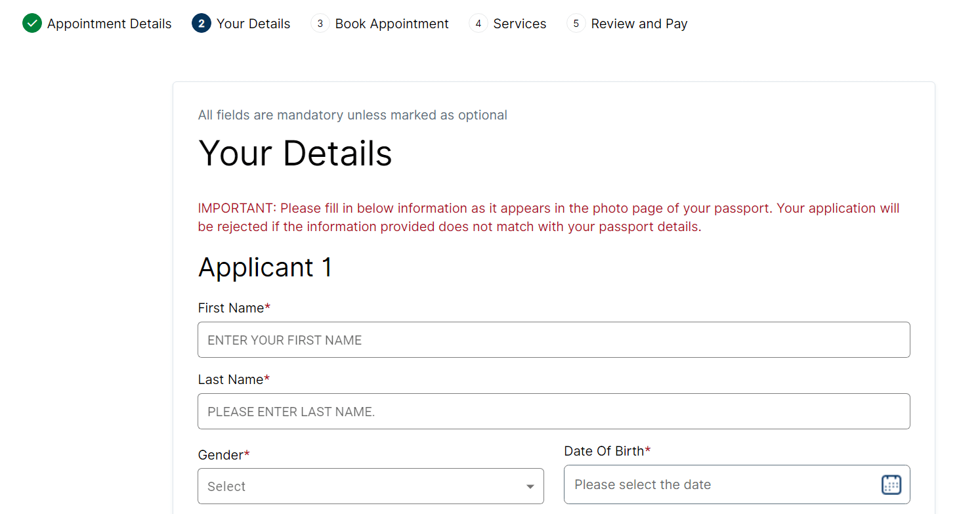The image size is (980, 514).
Task: Click the red IMPORTANT passport notice text
Action: tap(548, 217)
